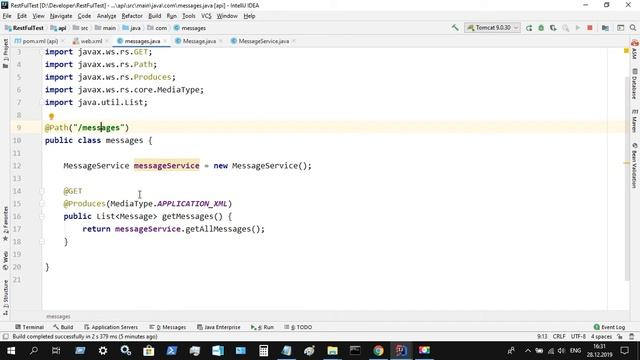Click the taskbar search magnifier
Screen dimensions: 640x360
coord(34,351)
